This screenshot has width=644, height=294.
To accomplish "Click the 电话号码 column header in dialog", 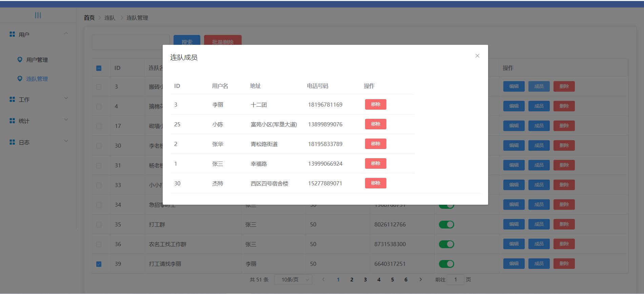I will pyautogui.click(x=318, y=86).
